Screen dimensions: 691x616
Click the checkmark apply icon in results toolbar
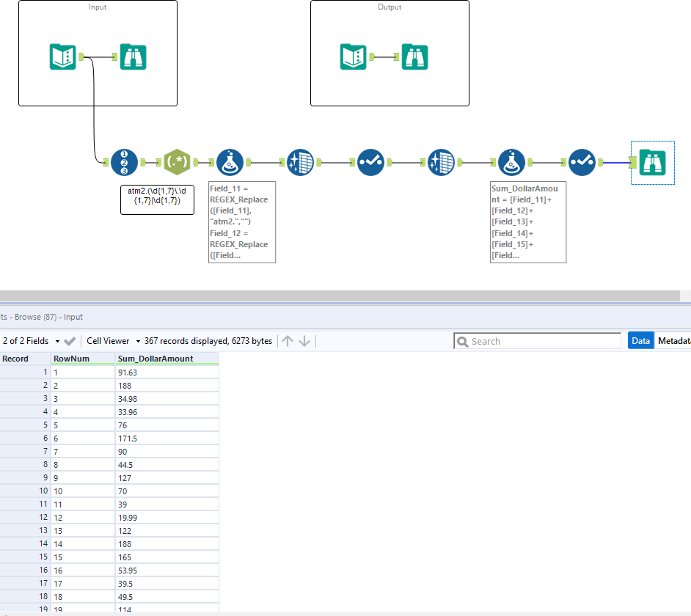(70, 341)
